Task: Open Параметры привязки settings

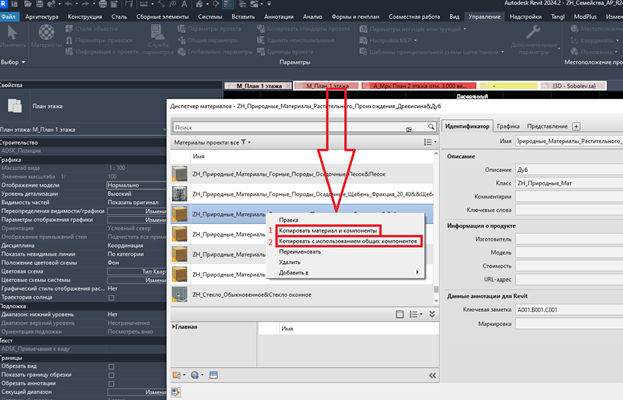Action: tap(99, 40)
